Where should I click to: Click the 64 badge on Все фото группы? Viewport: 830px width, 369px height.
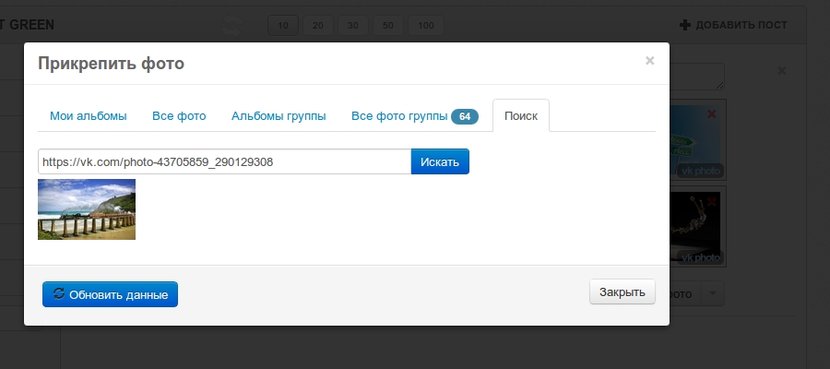click(x=465, y=116)
